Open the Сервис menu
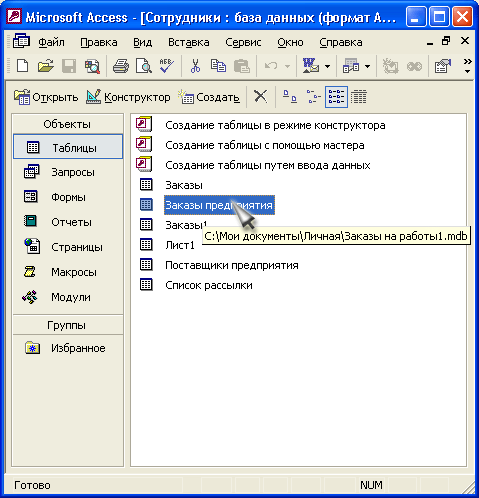 [x=243, y=42]
